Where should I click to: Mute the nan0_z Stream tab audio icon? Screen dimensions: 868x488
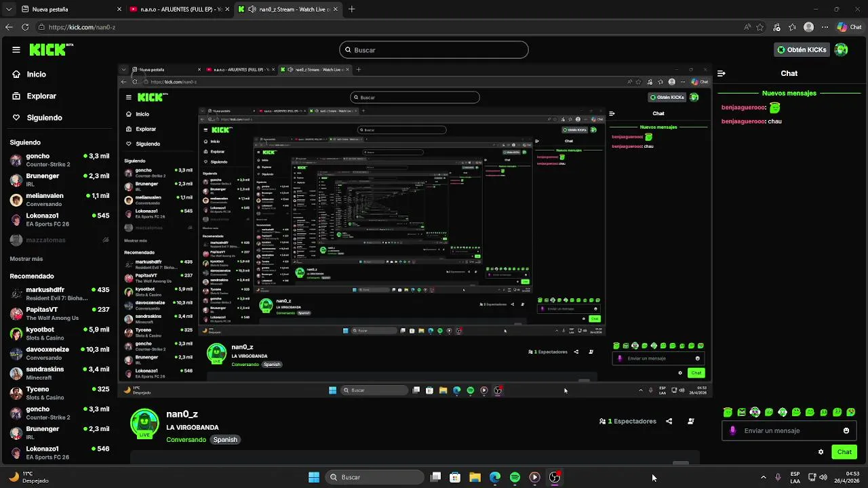coord(252,9)
